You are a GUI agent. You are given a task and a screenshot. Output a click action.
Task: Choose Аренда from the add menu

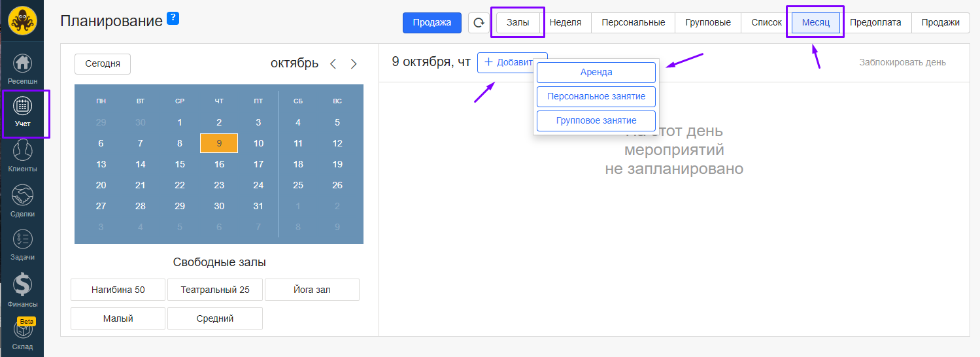click(x=596, y=73)
